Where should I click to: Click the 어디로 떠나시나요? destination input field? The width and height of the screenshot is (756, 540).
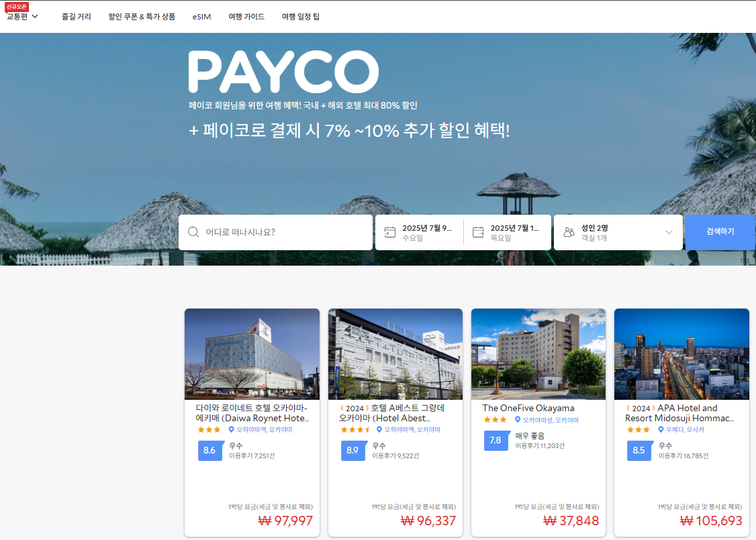[275, 231]
